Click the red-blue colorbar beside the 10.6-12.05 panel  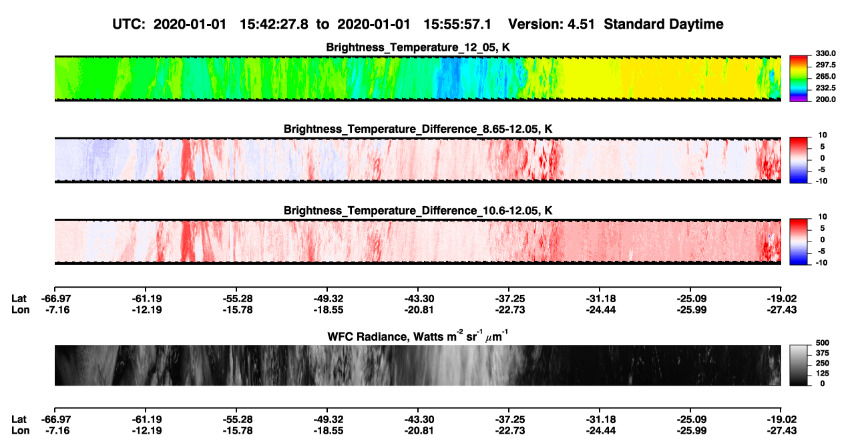click(799, 242)
